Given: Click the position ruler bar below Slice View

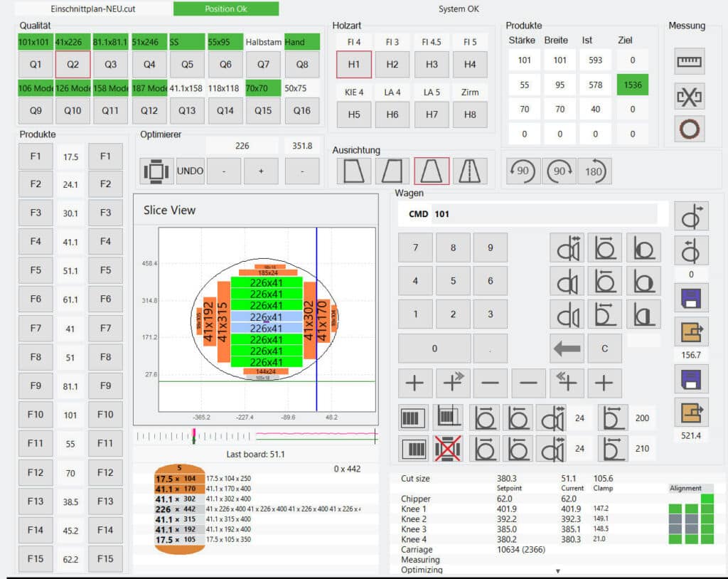Looking at the screenshot, I should tap(256, 435).
